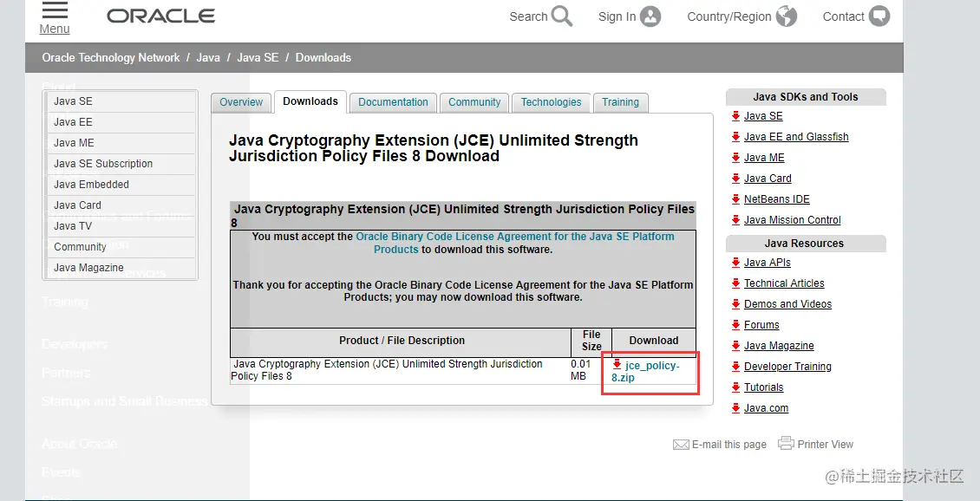Viewport: 980px width, 501px height.
Task: Click red arrow icon beside Tutorials
Action: click(x=735, y=387)
